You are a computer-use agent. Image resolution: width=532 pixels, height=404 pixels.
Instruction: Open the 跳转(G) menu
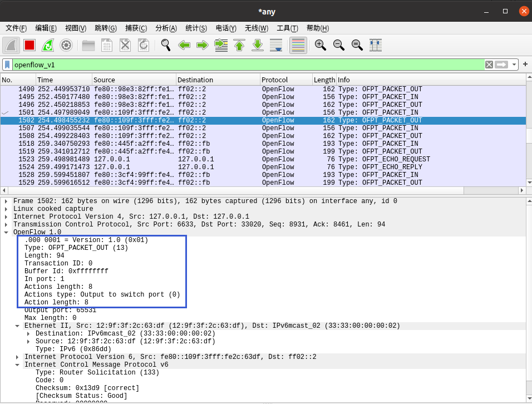tap(106, 28)
